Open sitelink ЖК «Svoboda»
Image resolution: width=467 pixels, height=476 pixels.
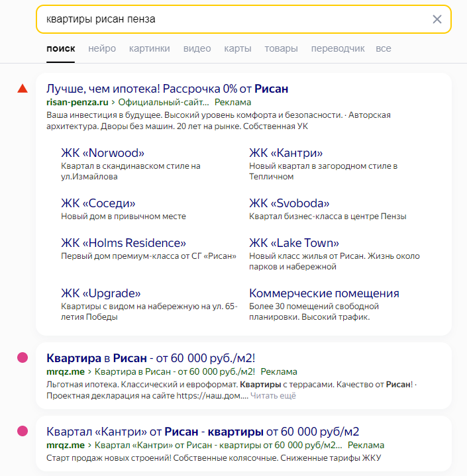pyautogui.click(x=289, y=203)
